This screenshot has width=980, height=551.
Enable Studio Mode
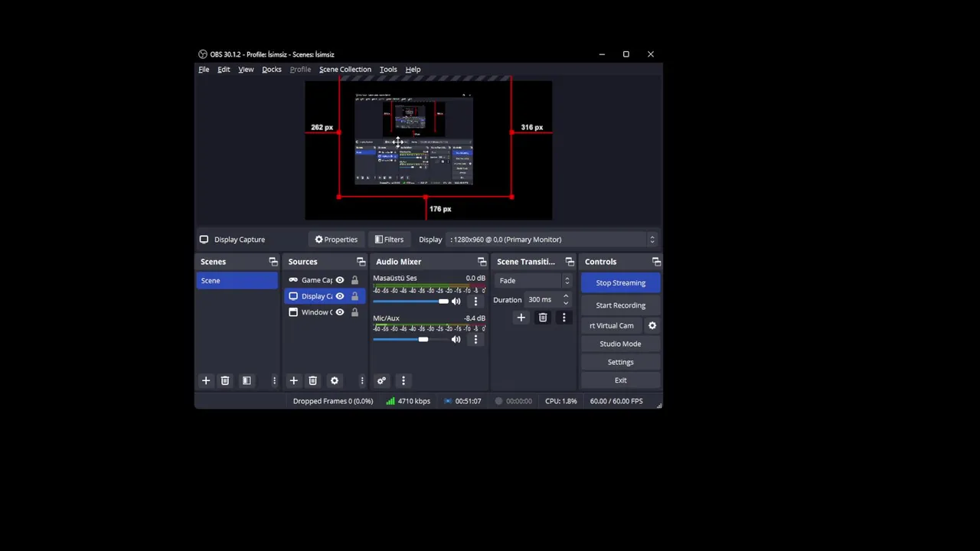[621, 344]
